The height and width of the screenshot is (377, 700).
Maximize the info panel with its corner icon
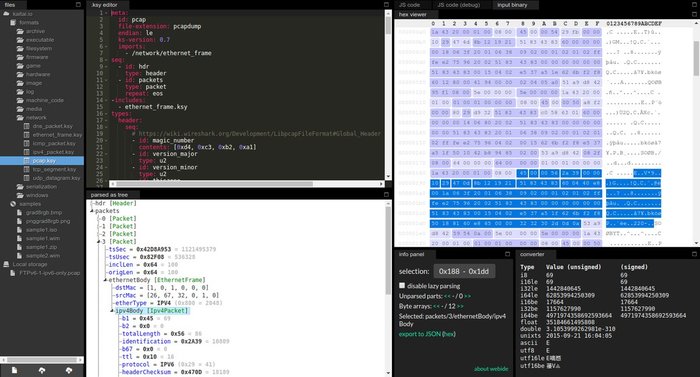pyautogui.click(x=508, y=254)
